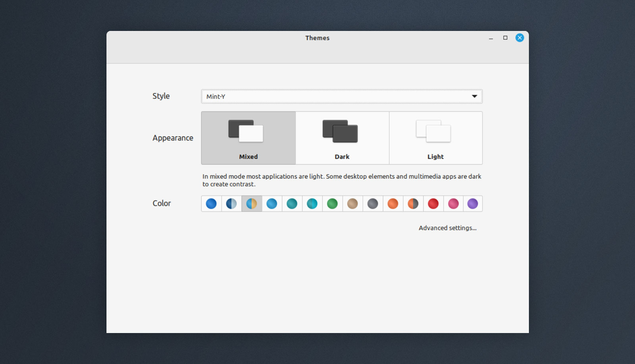Pick the solid teal color swatch
635x364 pixels.
(292, 204)
